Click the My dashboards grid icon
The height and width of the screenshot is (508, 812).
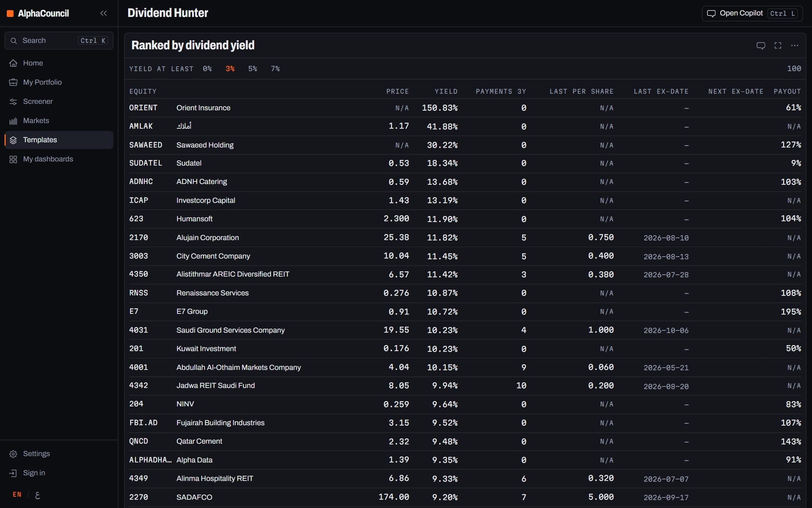pos(13,159)
